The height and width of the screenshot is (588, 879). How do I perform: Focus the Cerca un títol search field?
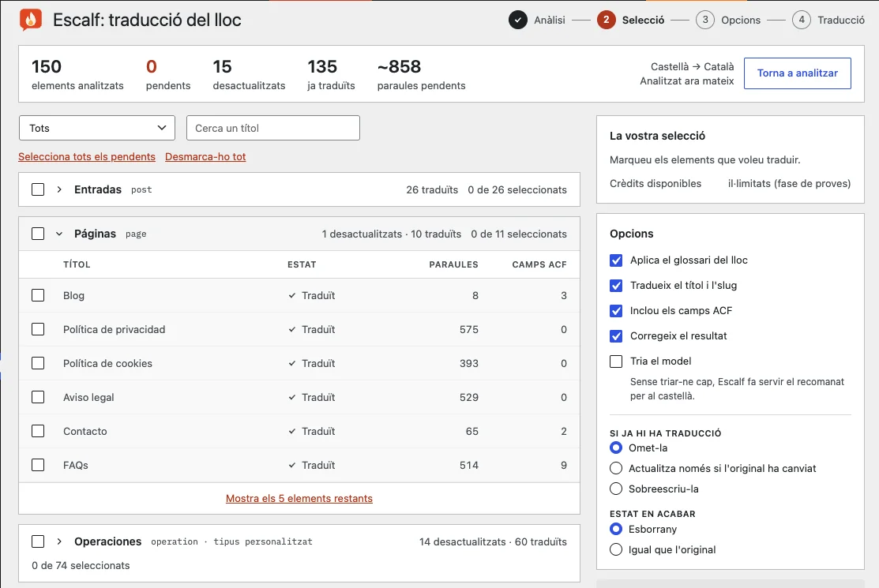273,128
